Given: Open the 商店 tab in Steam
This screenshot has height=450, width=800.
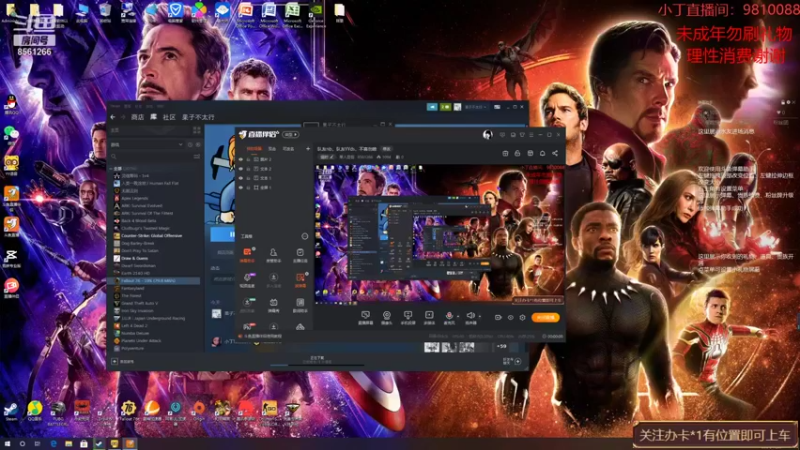Looking at the screenshot, I should pos(138,117).
